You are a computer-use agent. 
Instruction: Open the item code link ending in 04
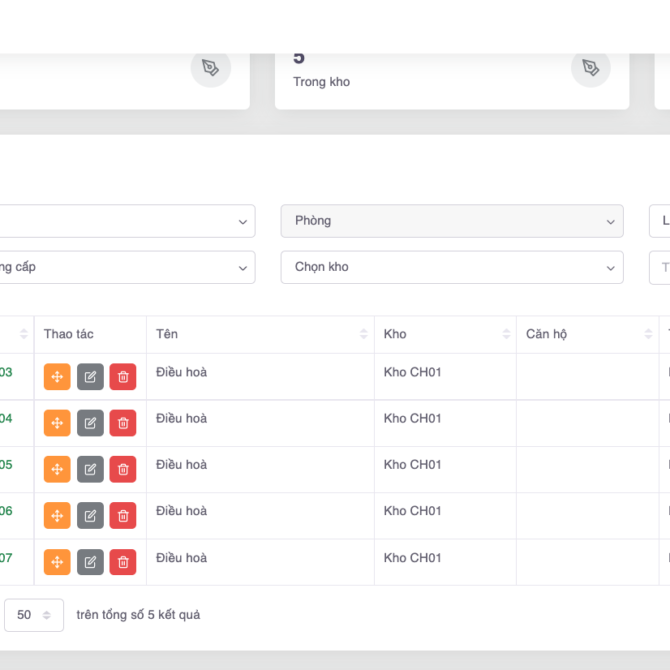[x=6, y=419]
